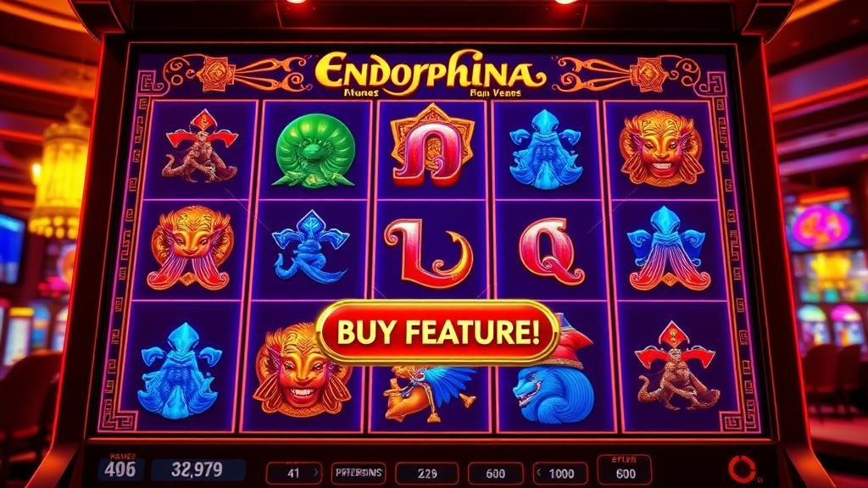Click the 32,979 balance display
This screenshot has width=868, height=488.
[x=198, y=469]
